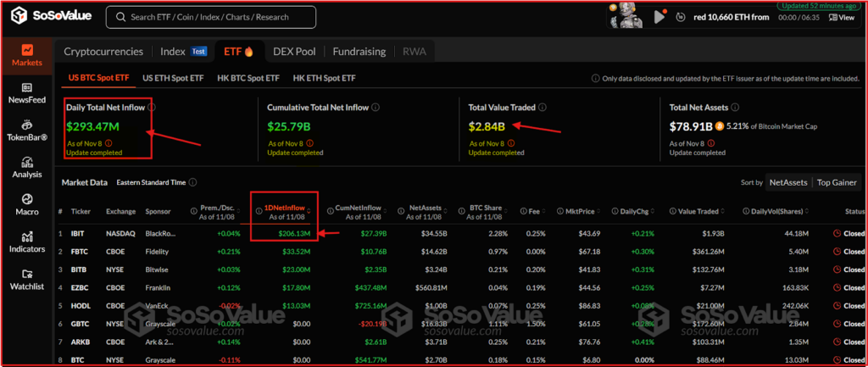Screen dimensions: 868x367
Task: Open TokenBar in the sidebar
Action: tap(27, 131)
